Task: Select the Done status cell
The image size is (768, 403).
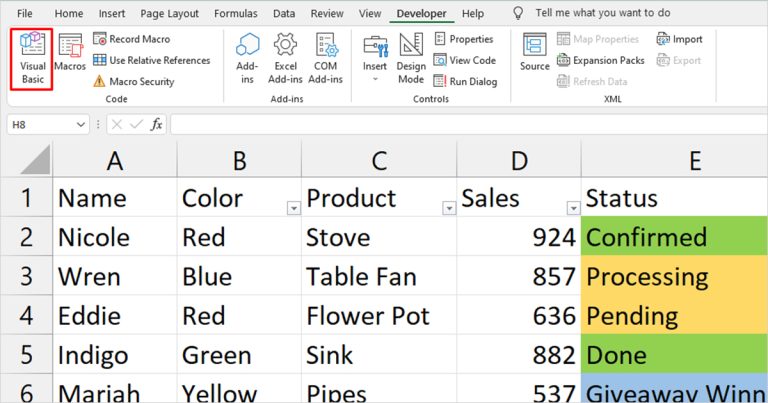Action: (674, 355)
